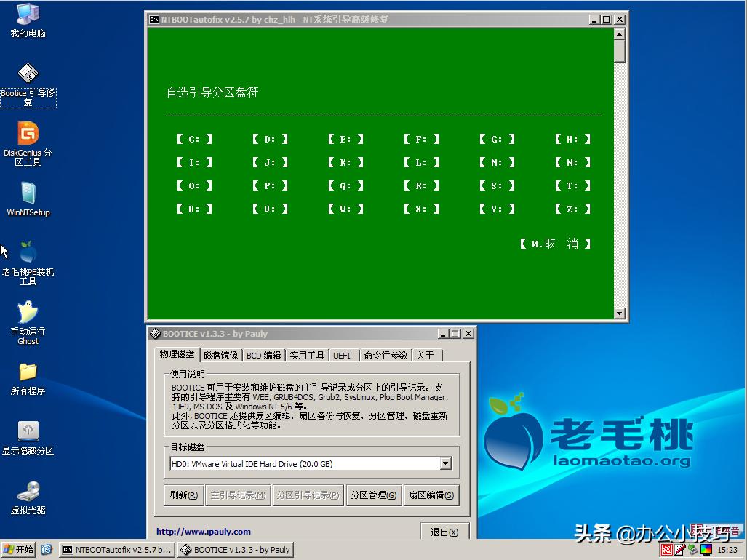The height and width of the screenshot is (560, 747).
Task: Choose 【 0.取 消 】 cancel option
Action: click(x=555, y=244)
